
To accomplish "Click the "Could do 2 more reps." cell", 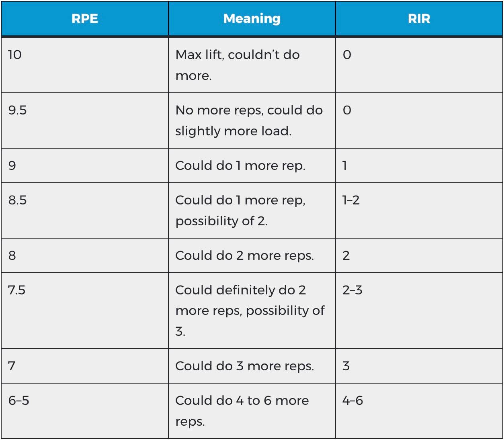I will [x=244, y=255].
